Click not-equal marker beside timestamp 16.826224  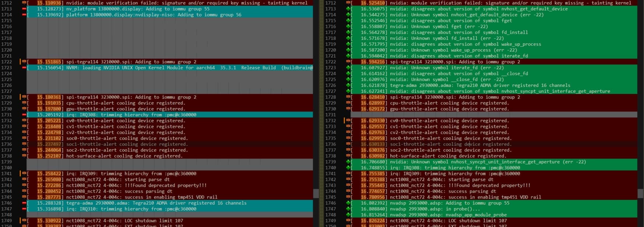tap(348, 221)
